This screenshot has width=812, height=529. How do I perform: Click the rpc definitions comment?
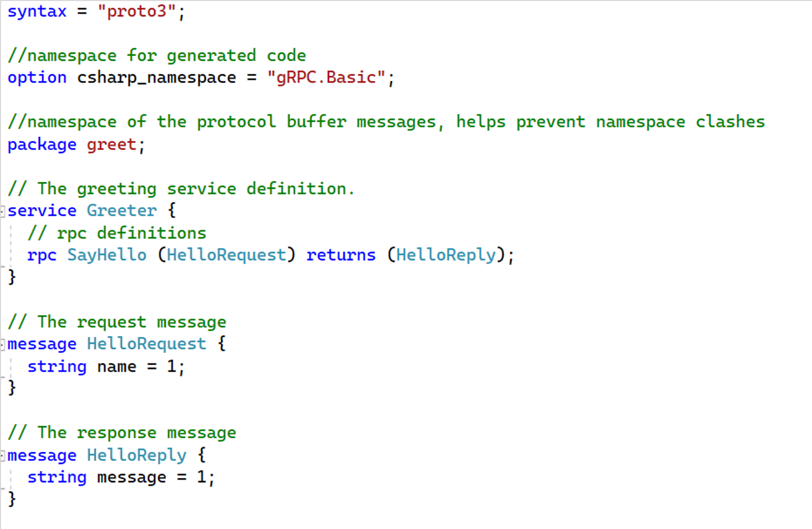[117, 233]
